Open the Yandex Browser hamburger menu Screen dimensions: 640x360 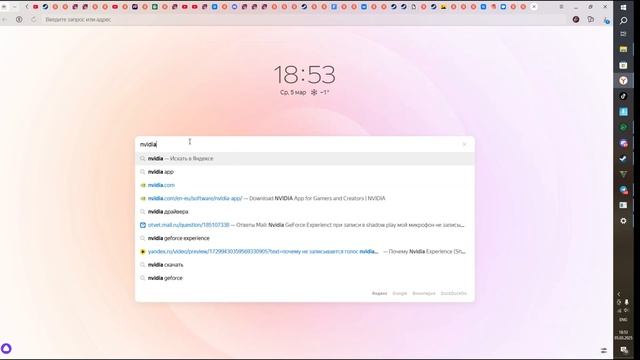point(561,7)
